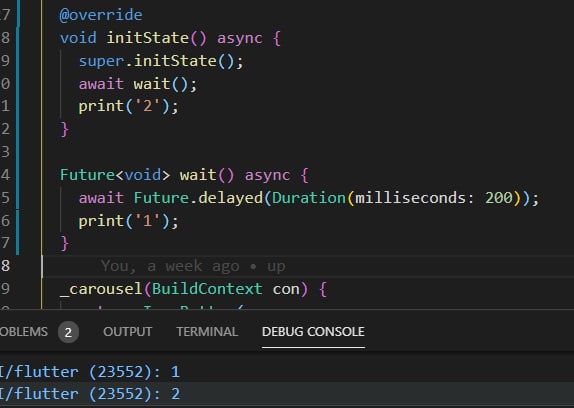Click the 'You, a week ago' blame annotation
The width and height of the screenshot is (574, 408).
pos(193,266)
